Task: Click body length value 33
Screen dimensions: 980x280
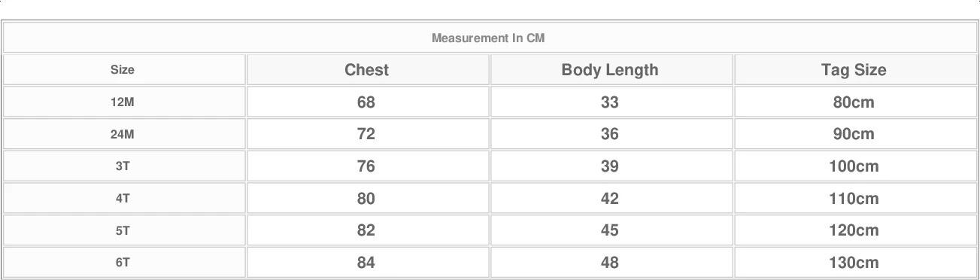Action: tap(610, 102)
